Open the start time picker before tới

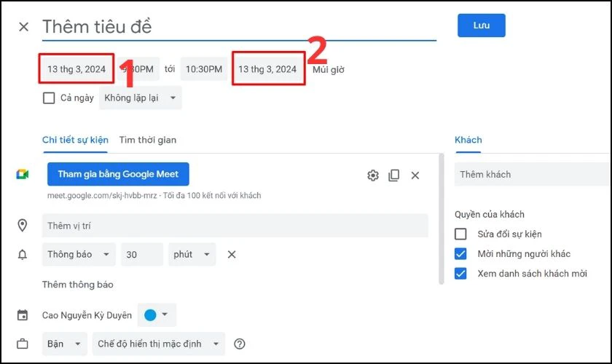[x=138, y=69]
